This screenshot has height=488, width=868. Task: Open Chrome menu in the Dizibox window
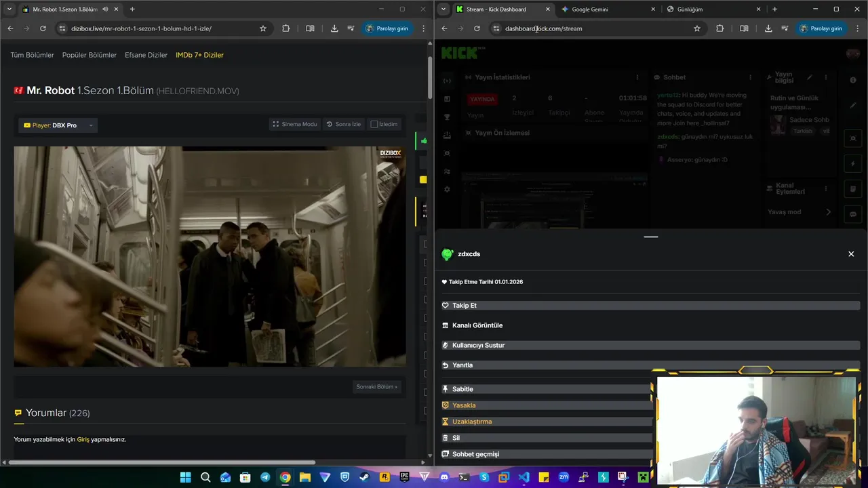coord(424,28)
